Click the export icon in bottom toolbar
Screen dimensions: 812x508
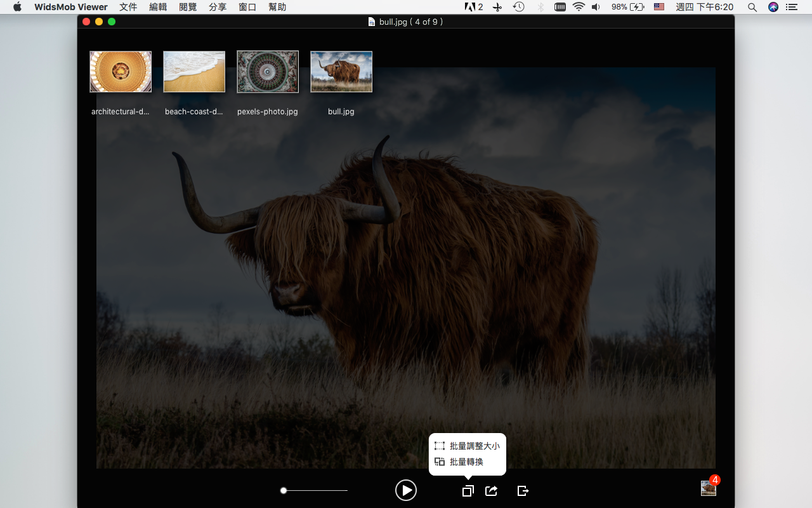(523, 491)
